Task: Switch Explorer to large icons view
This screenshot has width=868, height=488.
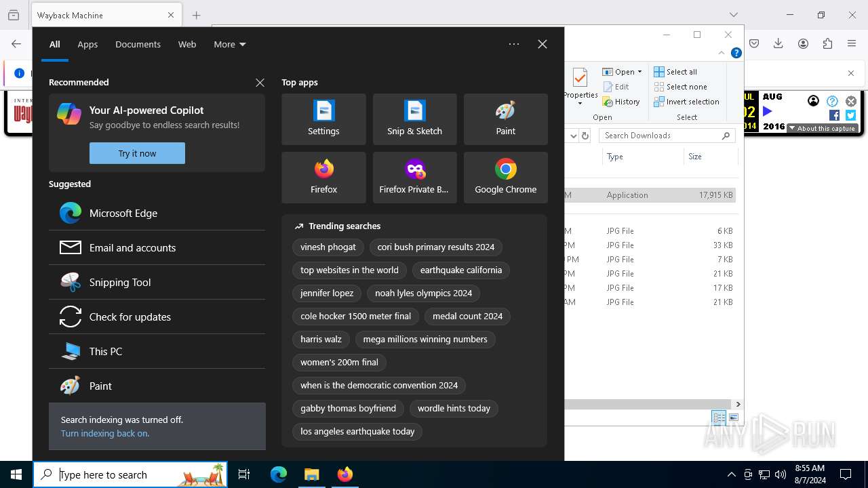Action: (734, 418)
